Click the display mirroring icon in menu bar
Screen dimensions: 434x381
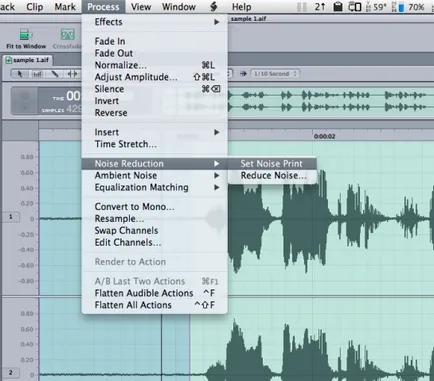355,7
